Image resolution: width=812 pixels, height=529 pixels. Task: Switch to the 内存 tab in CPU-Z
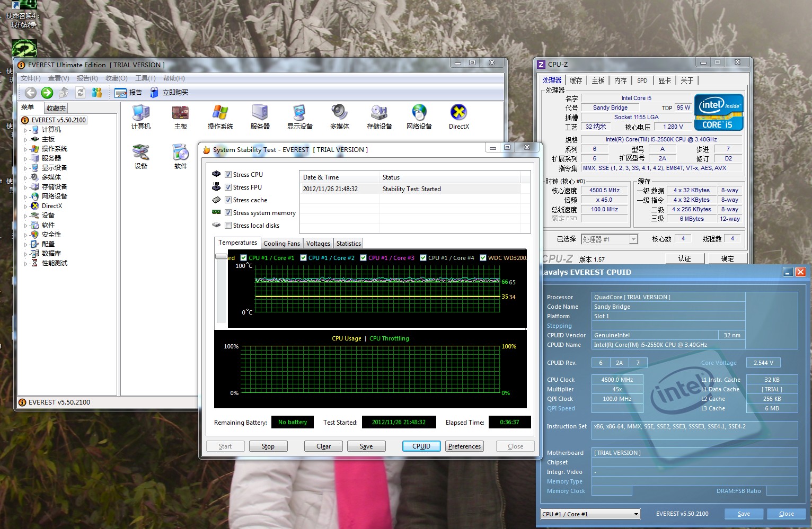pos(620,80)
